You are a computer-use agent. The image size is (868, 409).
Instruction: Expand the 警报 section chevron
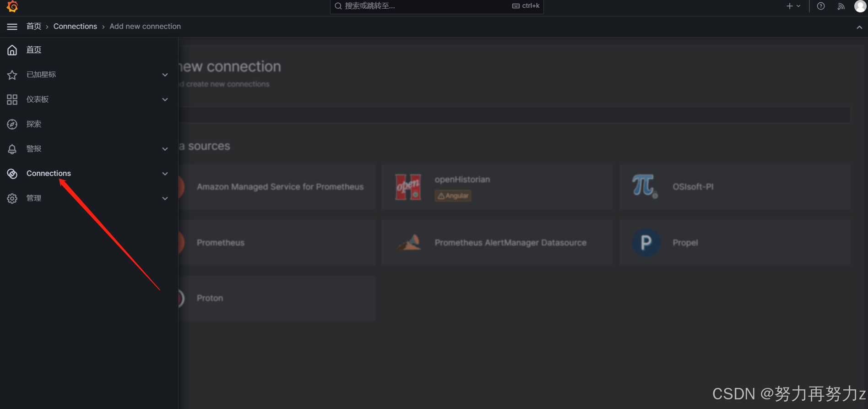[x=165, y=149]
